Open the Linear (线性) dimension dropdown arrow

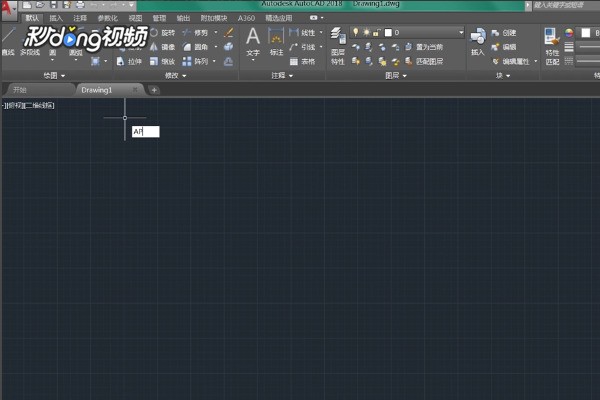pyautogui.click(x=321, y=33)
